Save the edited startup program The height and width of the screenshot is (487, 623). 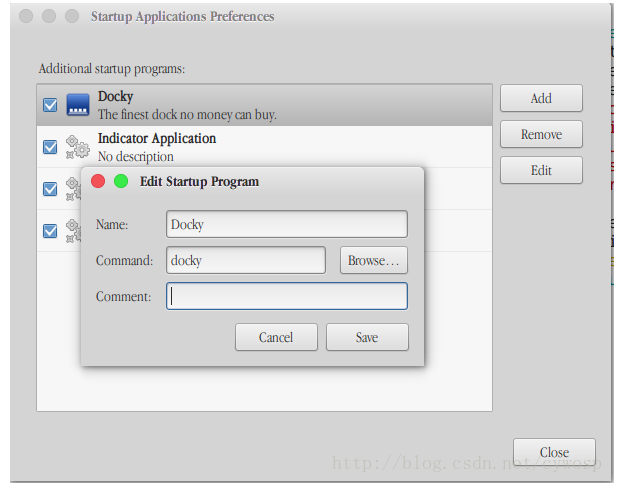click(x=367, y=337)
